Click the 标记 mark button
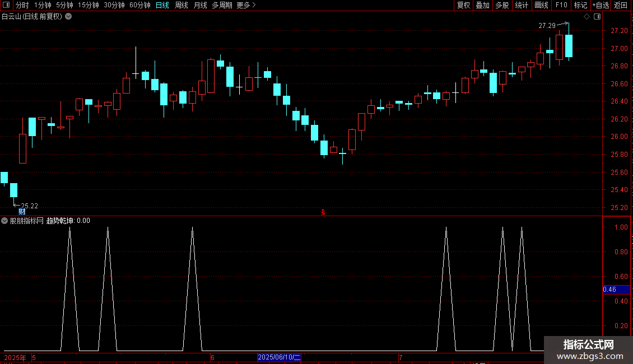Image resolution: width=633 pixels, height=364 pixels. pos(580,5)
